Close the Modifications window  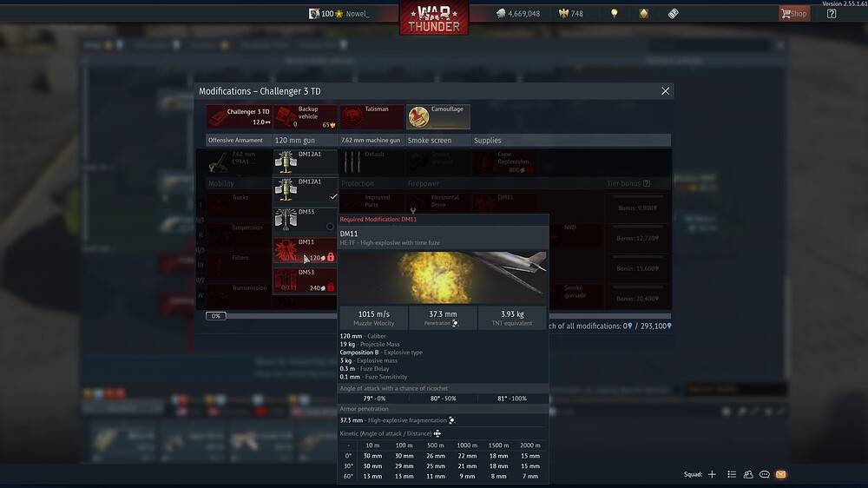point(665,91)
